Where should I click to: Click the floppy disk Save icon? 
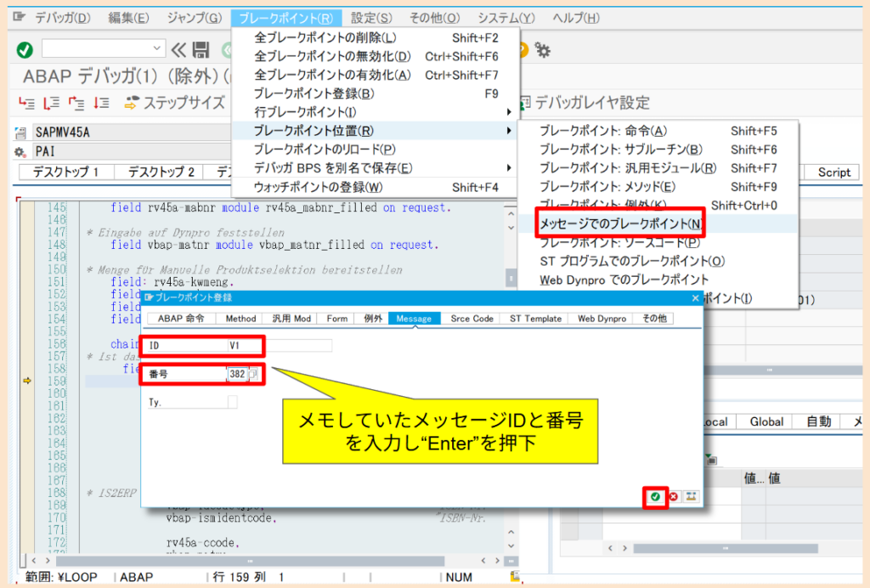pos(201,50)
